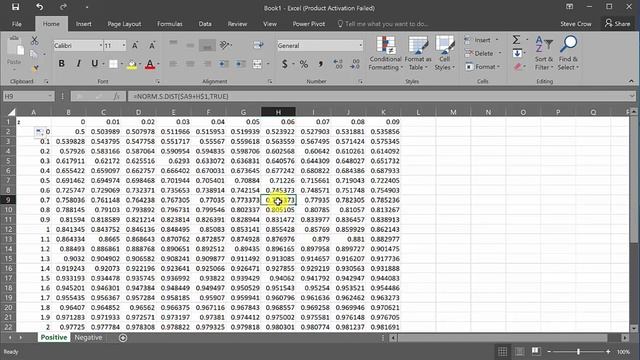The width and height of the screenshot is (640, 360).
Task: Switch to the Insert tab
Action: pyautogui.click(x=84, y=24)
